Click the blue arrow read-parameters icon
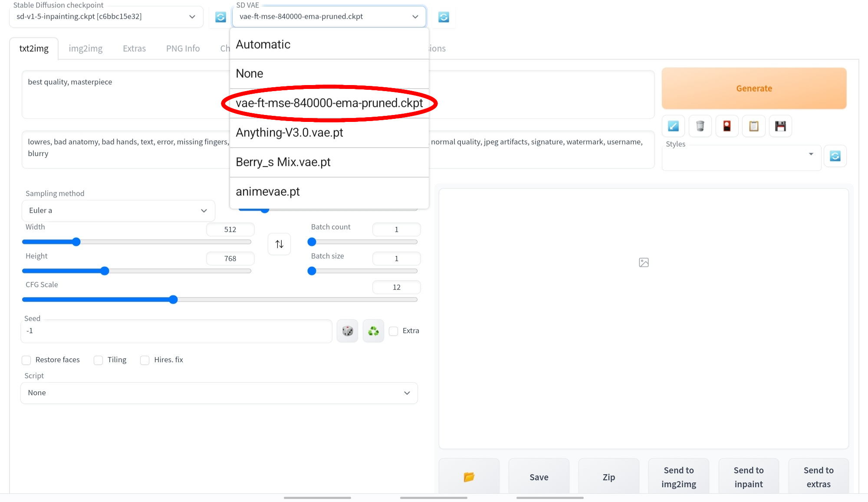Viewport: 868px width, 502px height. click(673, 126)
